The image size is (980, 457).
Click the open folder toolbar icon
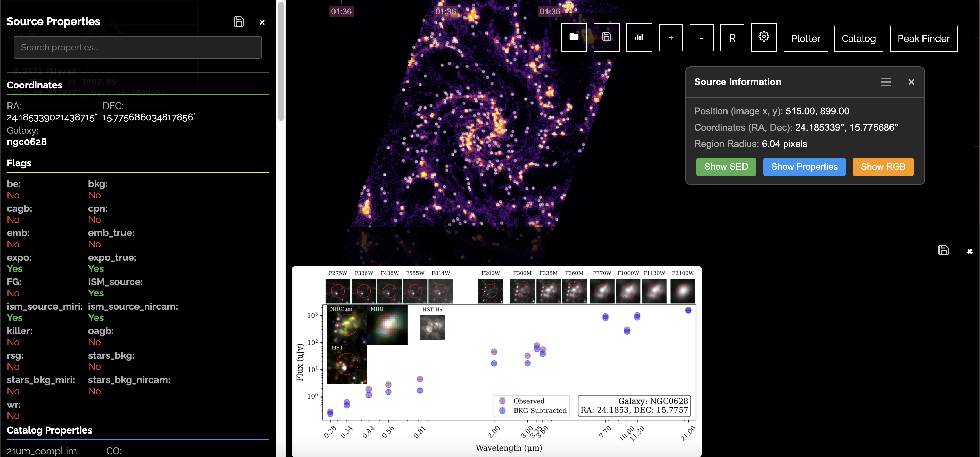tap(574, 37)
